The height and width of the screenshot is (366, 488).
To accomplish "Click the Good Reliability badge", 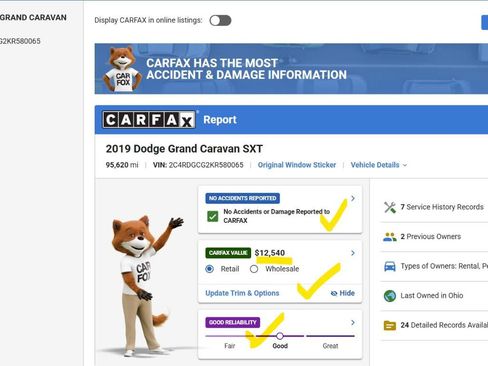I will click(x=233, y=322).
